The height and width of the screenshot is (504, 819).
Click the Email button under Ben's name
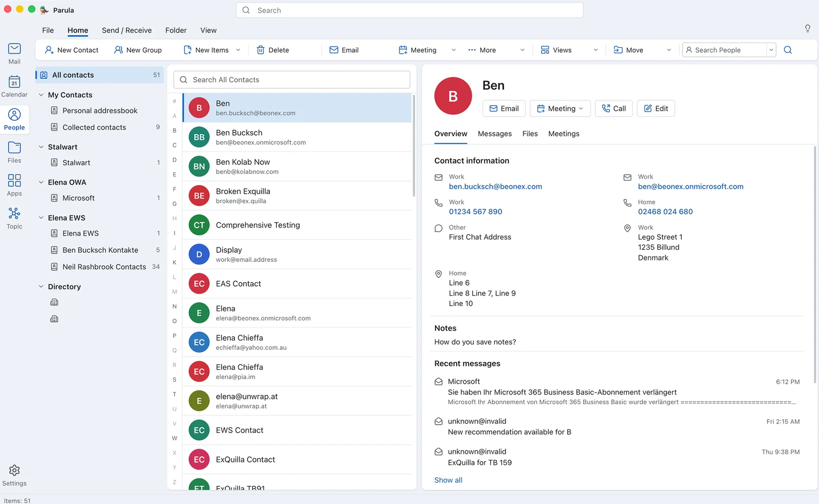click(504, 108)
